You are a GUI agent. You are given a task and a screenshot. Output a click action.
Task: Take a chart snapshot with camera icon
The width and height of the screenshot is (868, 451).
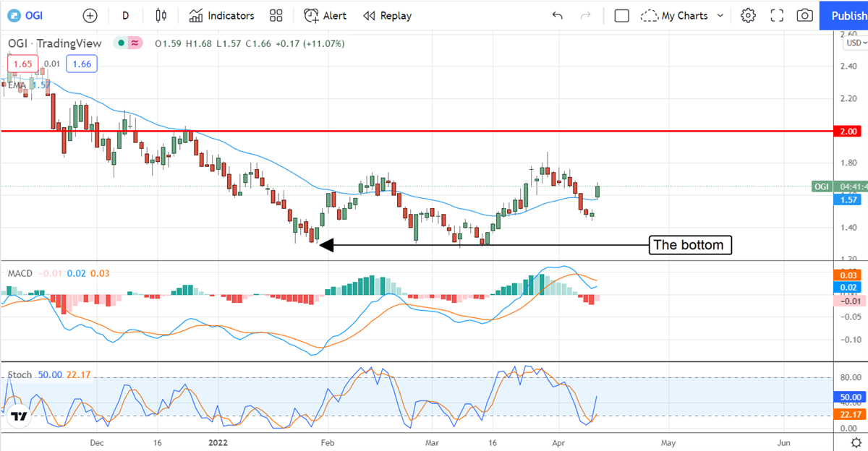[x=804, y=15]
